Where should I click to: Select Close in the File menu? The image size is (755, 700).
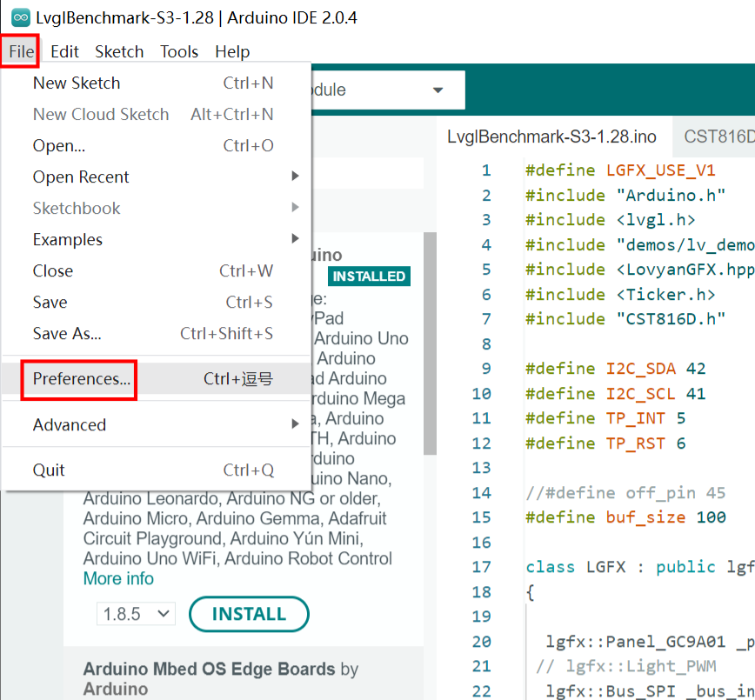coord(156,270)
